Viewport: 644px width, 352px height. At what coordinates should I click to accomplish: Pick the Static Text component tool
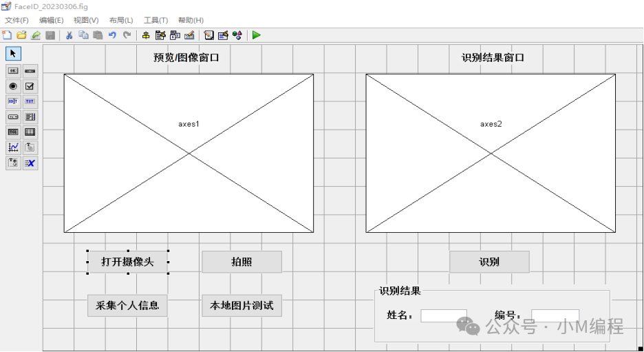[30, 101]
